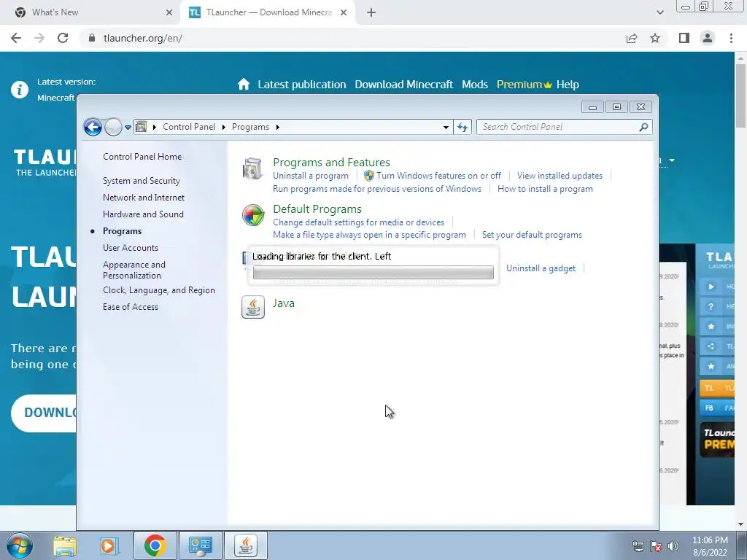
Task: Open Help menu item on site
Action: [568, 85]
